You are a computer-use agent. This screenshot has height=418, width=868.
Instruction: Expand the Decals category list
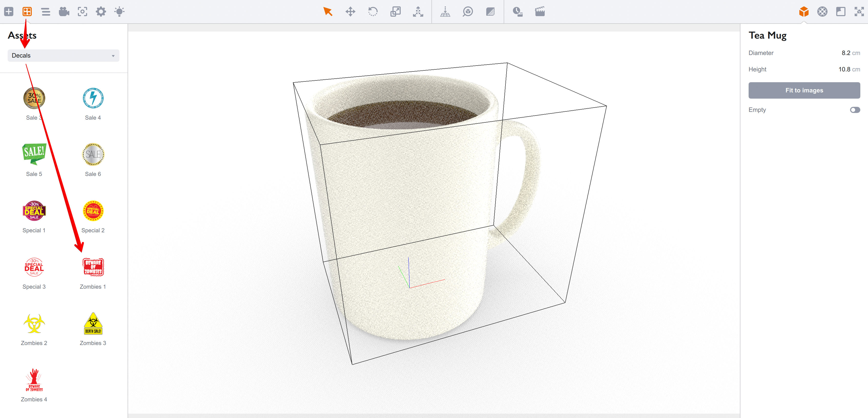point(113,55)
